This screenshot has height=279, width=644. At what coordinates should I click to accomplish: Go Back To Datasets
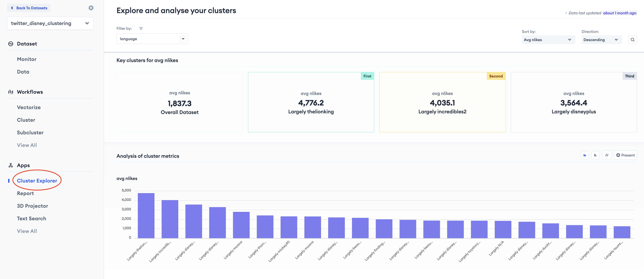click(29, 8)
